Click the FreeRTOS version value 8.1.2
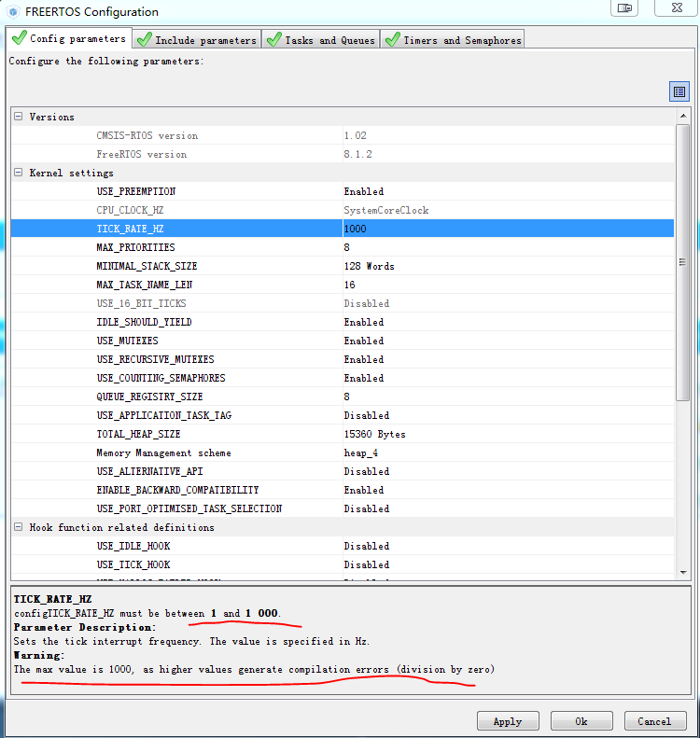Screen dimensions: 700x738 click(357, 154)
